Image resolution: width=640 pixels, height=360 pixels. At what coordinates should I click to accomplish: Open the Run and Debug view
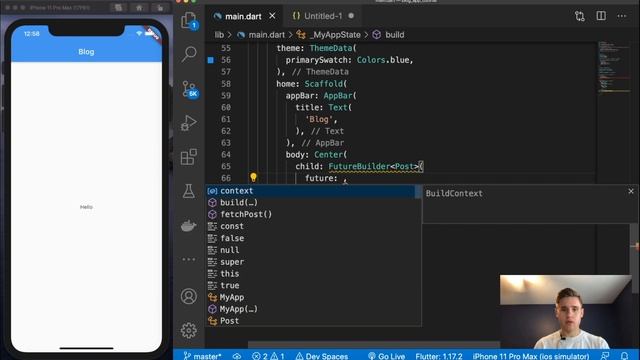pyautogui.click(x=189, y=122)
